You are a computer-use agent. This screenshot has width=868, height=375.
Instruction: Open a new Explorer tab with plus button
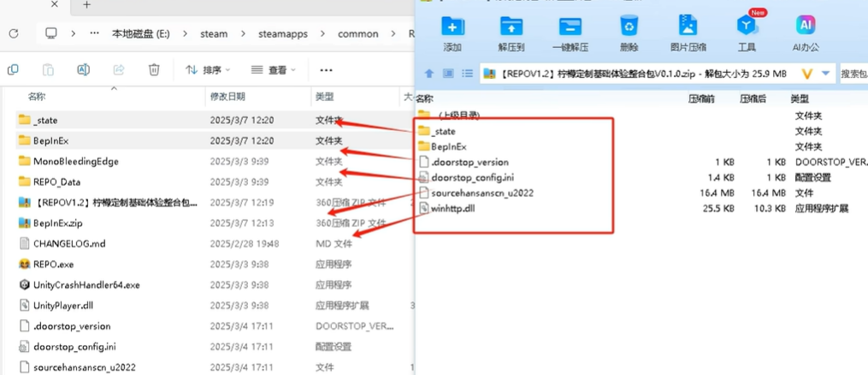tap(86, 5)
